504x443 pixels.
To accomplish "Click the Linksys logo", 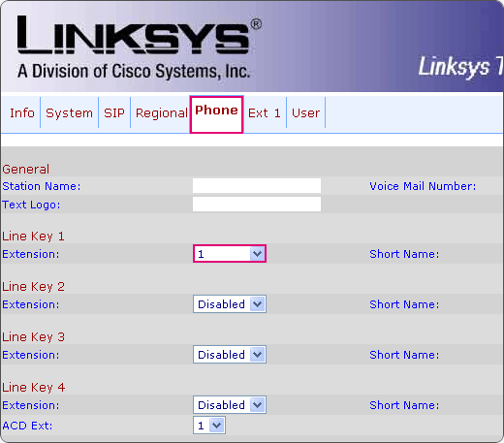I will click(140, 35).
